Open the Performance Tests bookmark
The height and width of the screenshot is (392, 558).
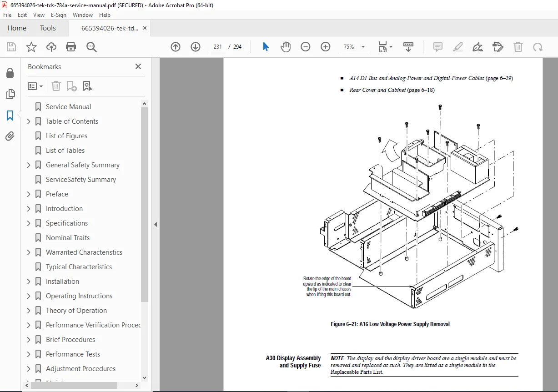(73, 354)
